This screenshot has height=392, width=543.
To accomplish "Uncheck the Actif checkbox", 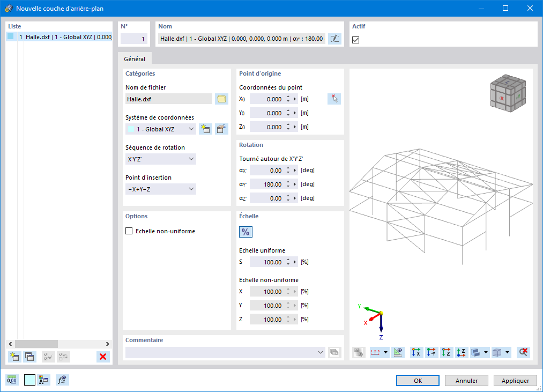I will click(355, 40).
